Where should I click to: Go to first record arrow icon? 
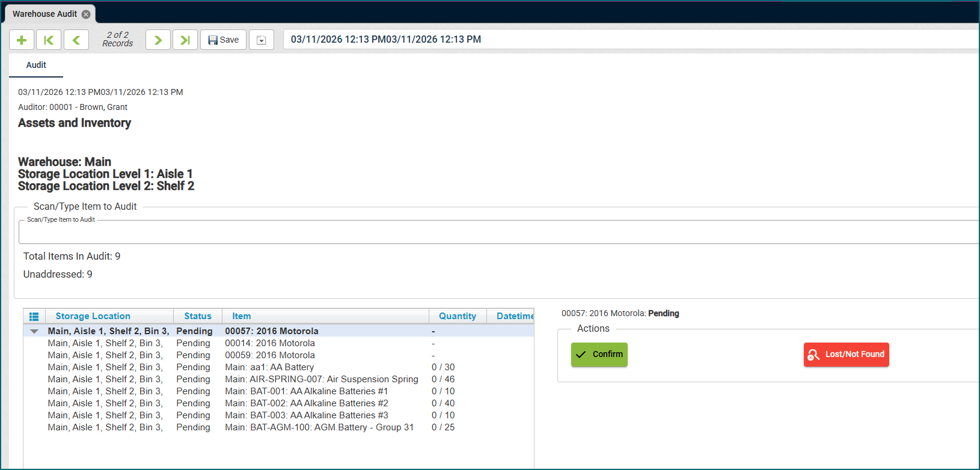click(x=49, y=40)
